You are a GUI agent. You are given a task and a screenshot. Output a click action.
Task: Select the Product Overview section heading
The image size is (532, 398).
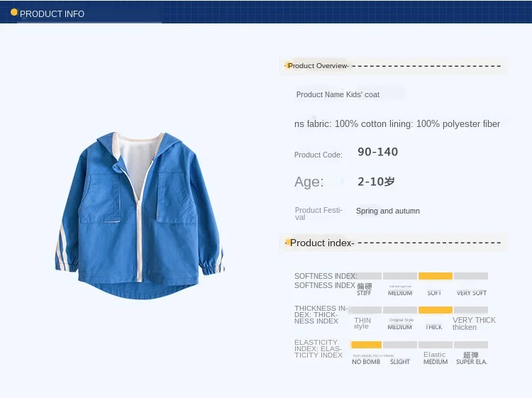(318, 66)
